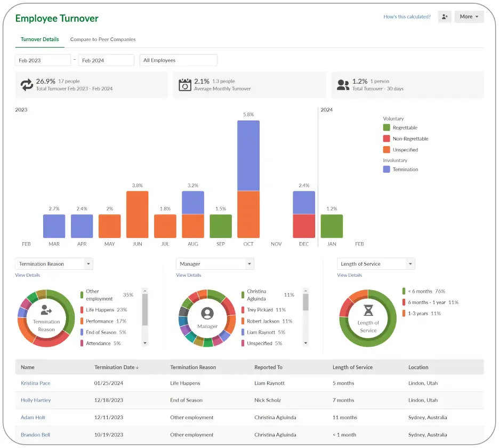Viewport: 499px width, 448px height.
Task: Open the How's this calculated link
Action: (408, 17)
